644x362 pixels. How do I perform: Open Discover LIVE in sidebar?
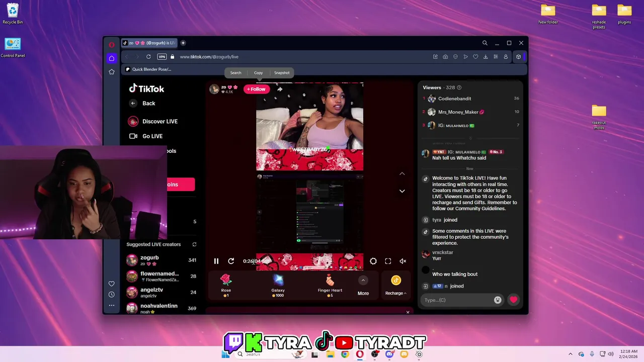[x=153, y=121]
